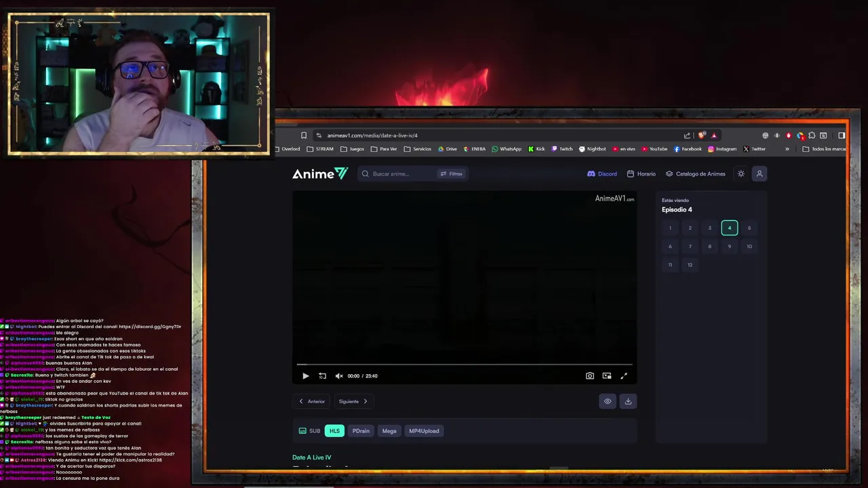This screenshot has width=868, height=488.
Task: Click the Anime AV site logo
Action: 320,174
